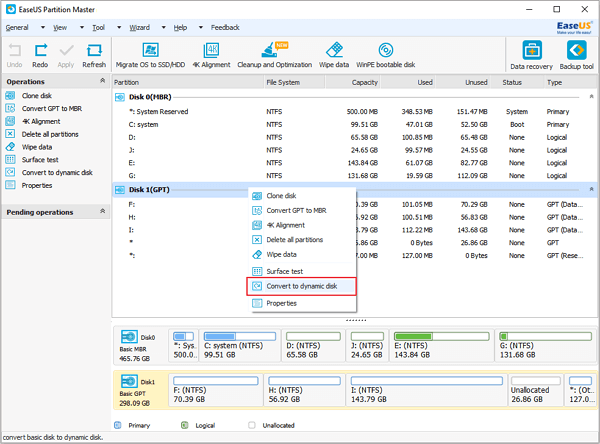The height and width of the screenshot is (444, 600).
Task: Click the Redo toolbar icon
Action: pyautogui.click(x=41, y=50)
